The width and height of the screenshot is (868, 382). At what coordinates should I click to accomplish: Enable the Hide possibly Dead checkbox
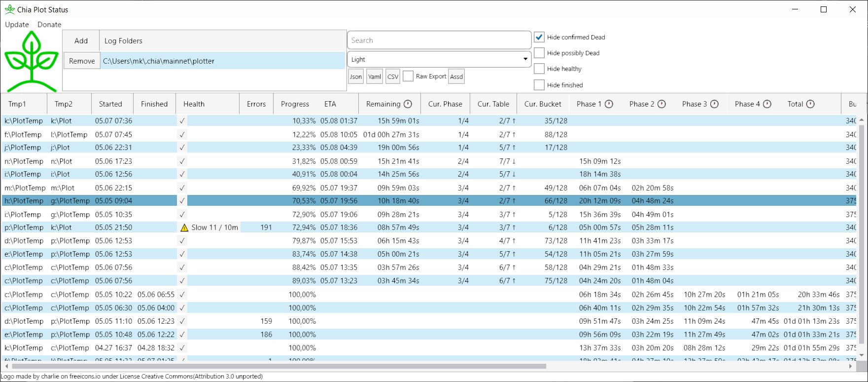click(x=539, y=53)
